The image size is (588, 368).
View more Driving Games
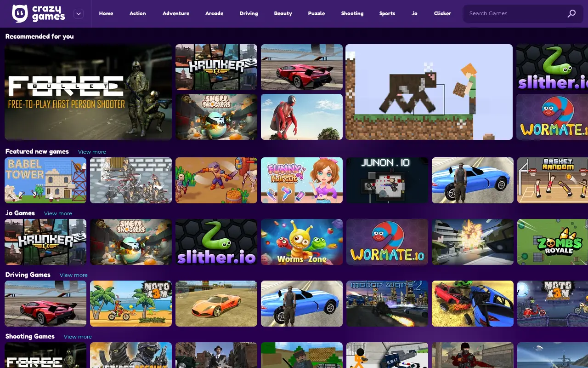pyautogui.click(x=73, y=275)
